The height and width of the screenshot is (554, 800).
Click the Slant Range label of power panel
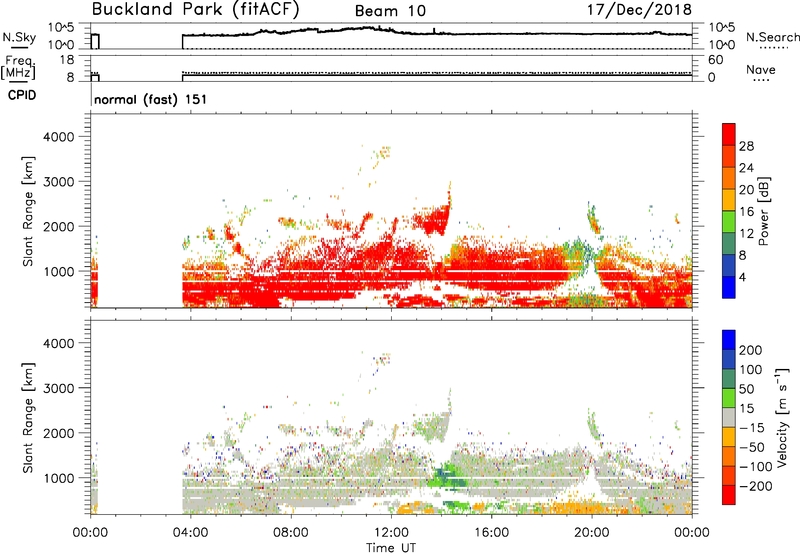point(28,211)
